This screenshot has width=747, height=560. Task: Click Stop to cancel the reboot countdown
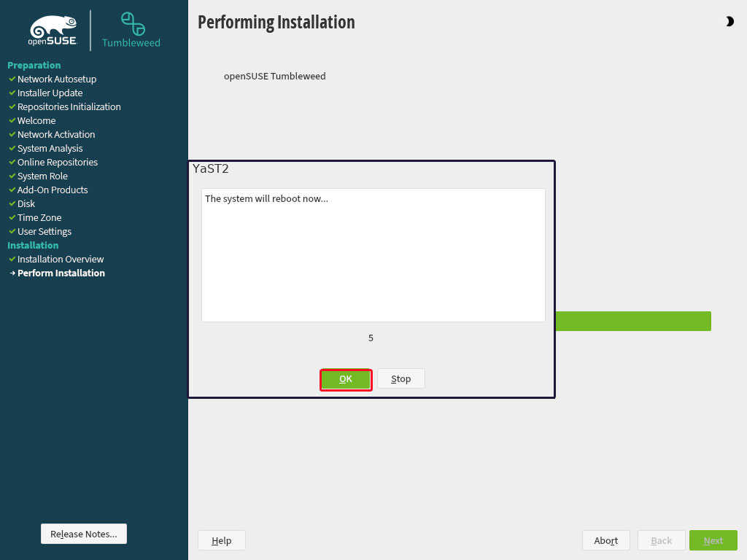click(400, 378)
